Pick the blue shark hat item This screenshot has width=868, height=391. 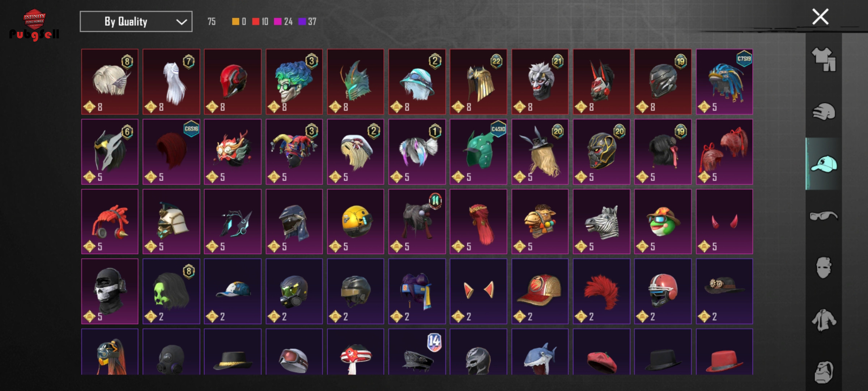point(540,352)
